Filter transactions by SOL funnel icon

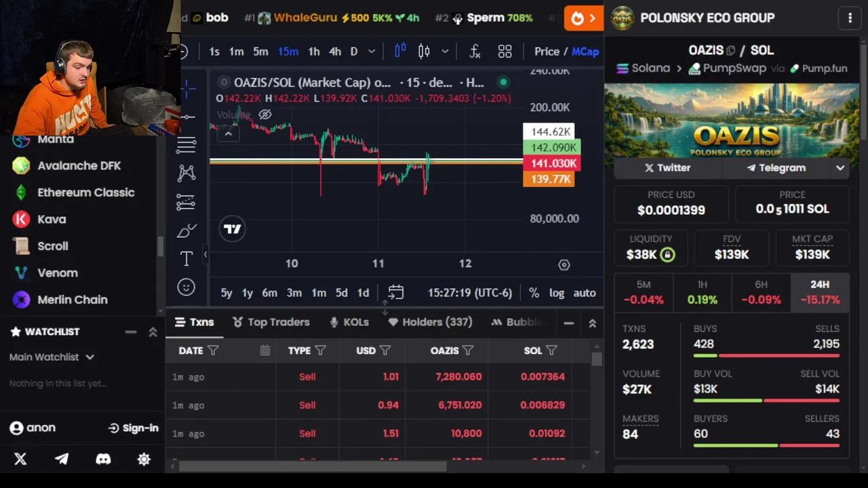(551, 350)
